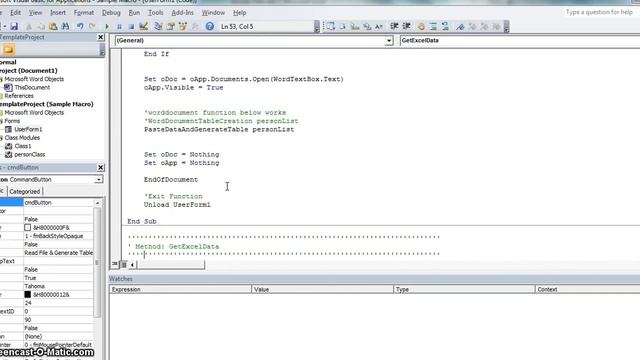Stop execution with the Reset square icon

[131, 27]
